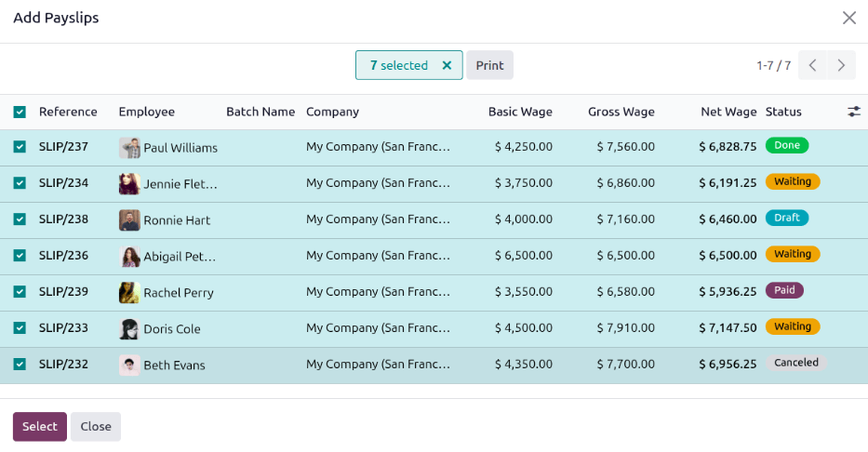The width and height of the screenshot is (868, 452).
Task: Uncheck the SLIP/239 payslip checkbox
Action: pyautogui.click(x=20, y=292)
